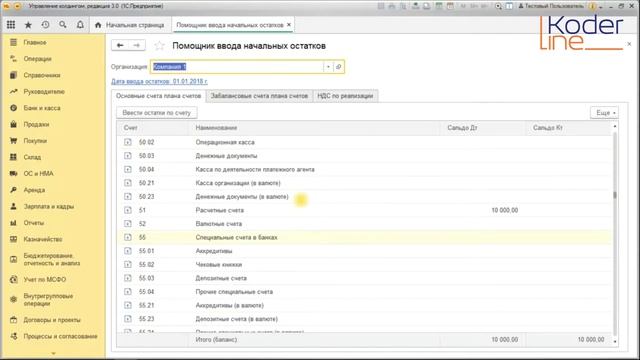Screen dimensions: 640x360
Task: Open account row icon for 50.04
Action: click(x=128, y=169)
